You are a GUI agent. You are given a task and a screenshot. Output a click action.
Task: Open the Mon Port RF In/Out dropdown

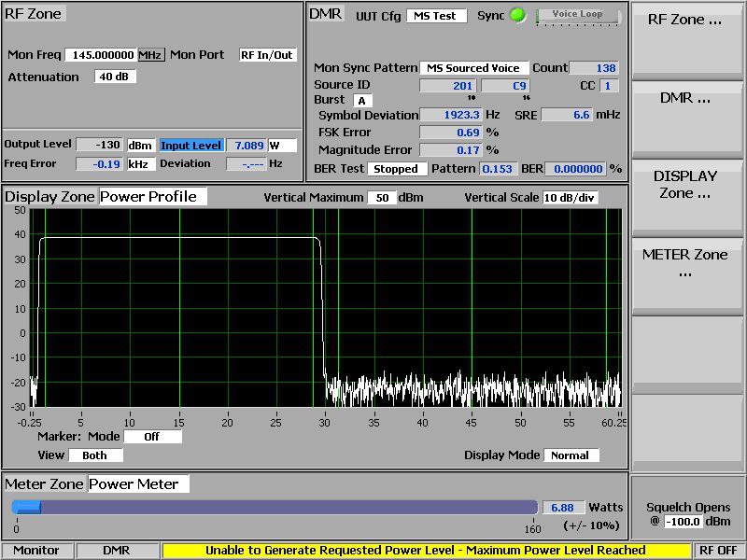[267, 55]
